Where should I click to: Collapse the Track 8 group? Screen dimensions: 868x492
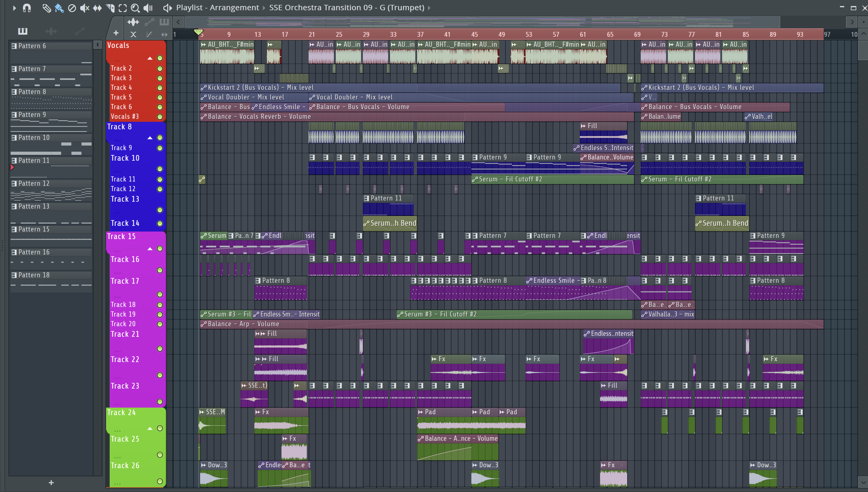150,138
